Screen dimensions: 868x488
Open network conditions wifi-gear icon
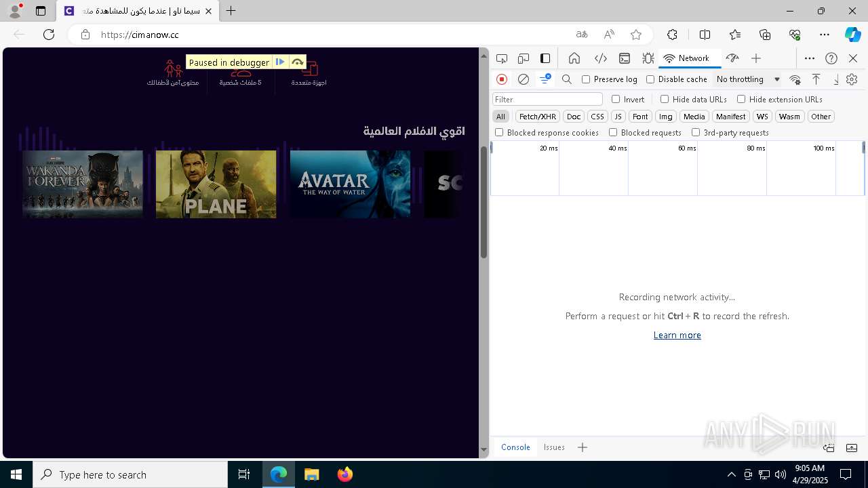(795, 79)
